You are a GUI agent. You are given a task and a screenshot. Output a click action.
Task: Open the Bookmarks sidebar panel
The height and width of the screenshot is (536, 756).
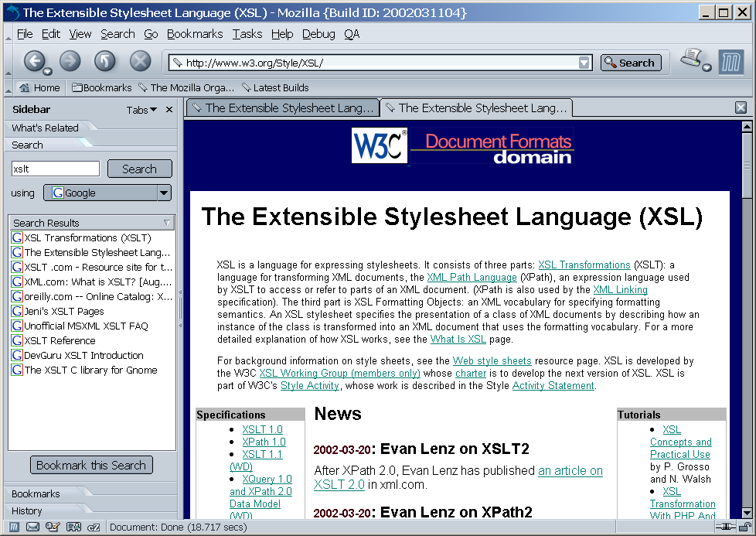click(36, 494)
